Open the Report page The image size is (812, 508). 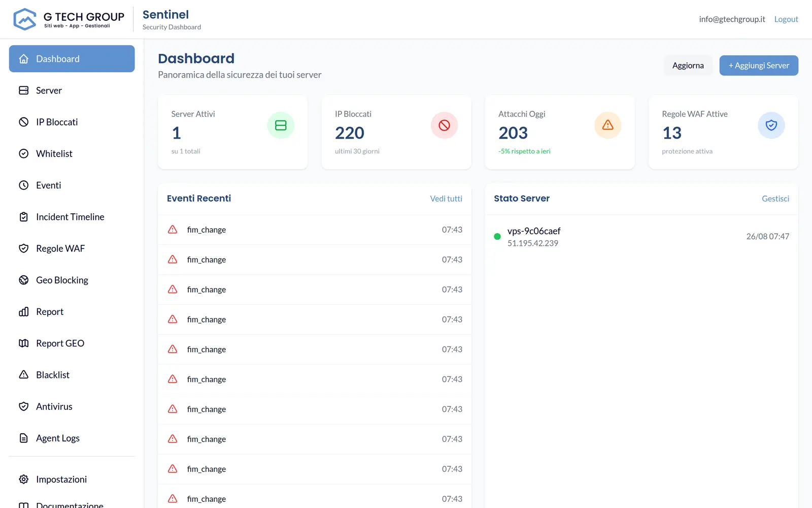tap(72, 312)
